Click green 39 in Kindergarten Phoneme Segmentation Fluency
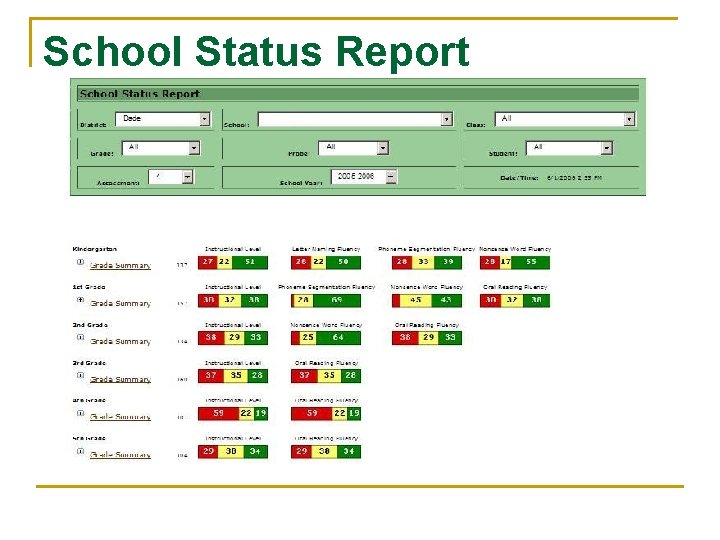This screenshot has height=540, width=720. click(448, 262)
